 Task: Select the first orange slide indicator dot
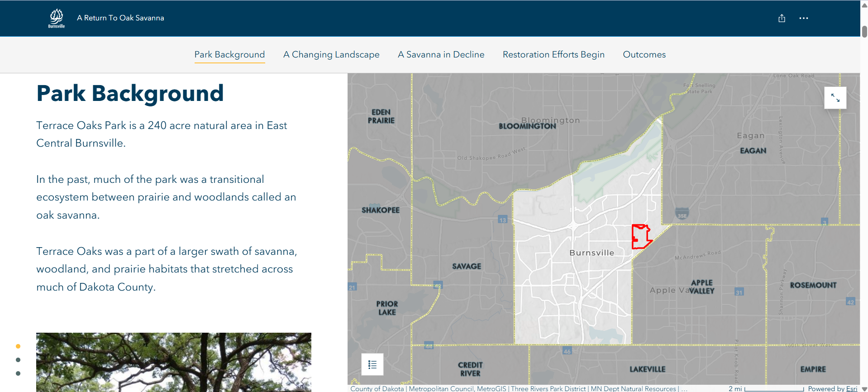tap(18, 346)
